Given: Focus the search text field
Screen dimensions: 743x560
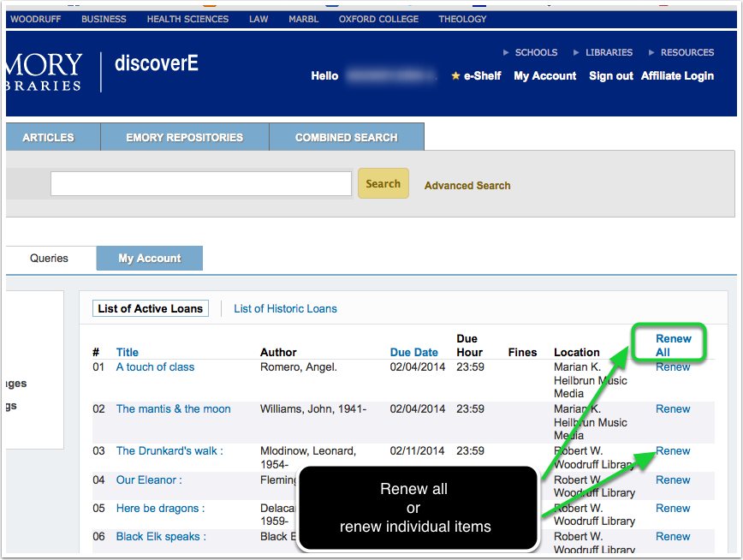Looking at the screenshot, I should [201, 184].
